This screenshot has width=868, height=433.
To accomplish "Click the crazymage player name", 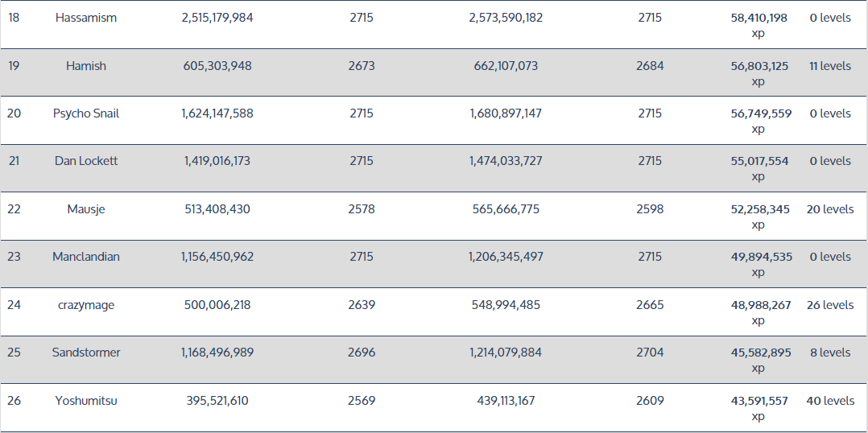I will 86,305.
